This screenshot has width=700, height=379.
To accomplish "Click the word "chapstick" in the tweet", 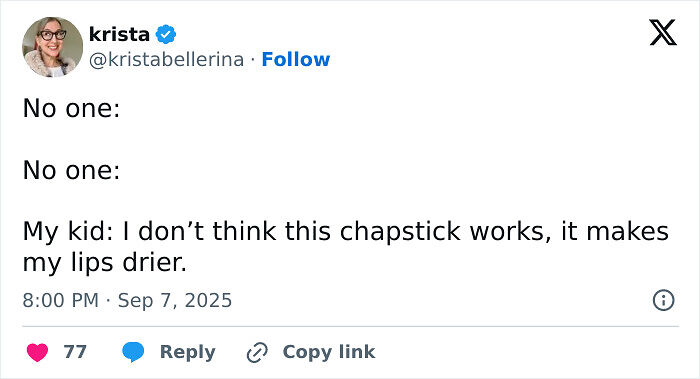I will point(400,233).
